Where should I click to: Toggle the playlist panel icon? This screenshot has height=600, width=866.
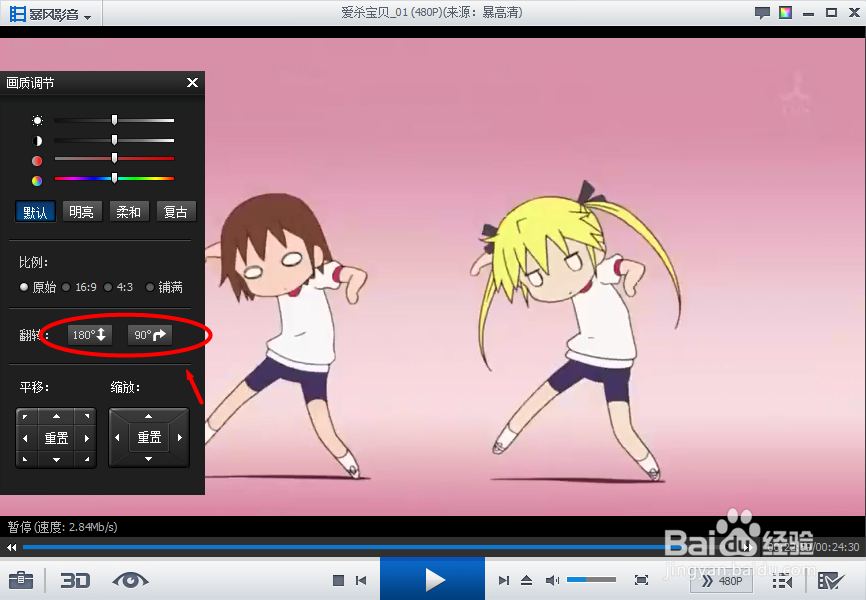[x=782, y=581]
